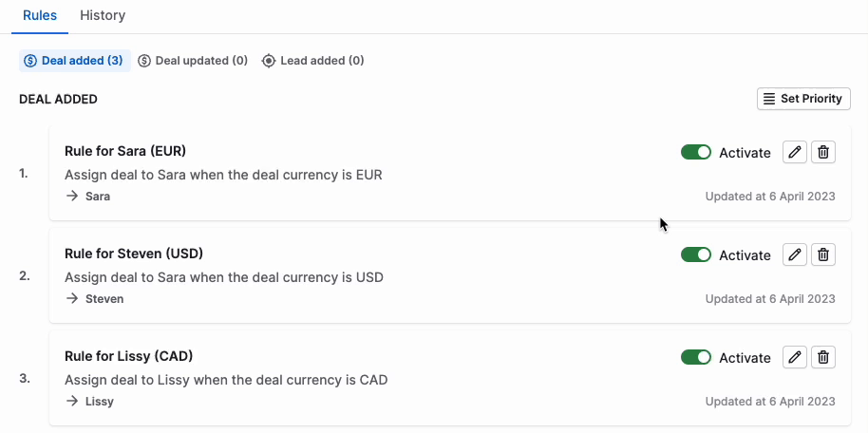Delete the Rule for Sara (EUR)

823,152
